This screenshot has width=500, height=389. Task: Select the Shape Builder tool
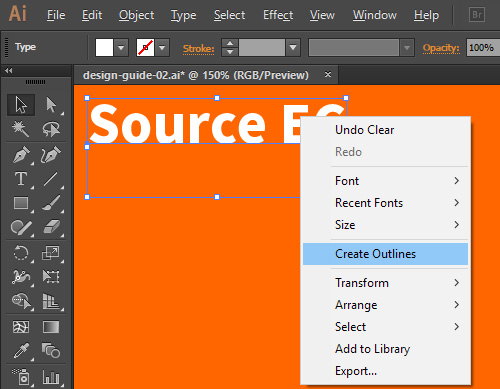21,301
